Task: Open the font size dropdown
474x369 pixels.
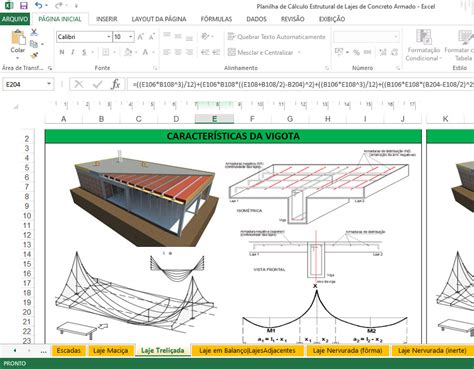Action: (131, 37)
